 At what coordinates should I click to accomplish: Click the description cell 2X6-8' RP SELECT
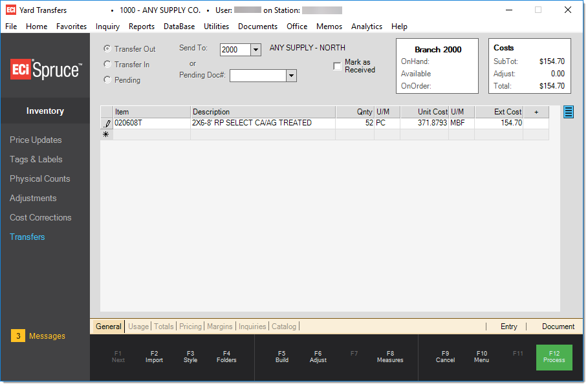tap(264, 123)
